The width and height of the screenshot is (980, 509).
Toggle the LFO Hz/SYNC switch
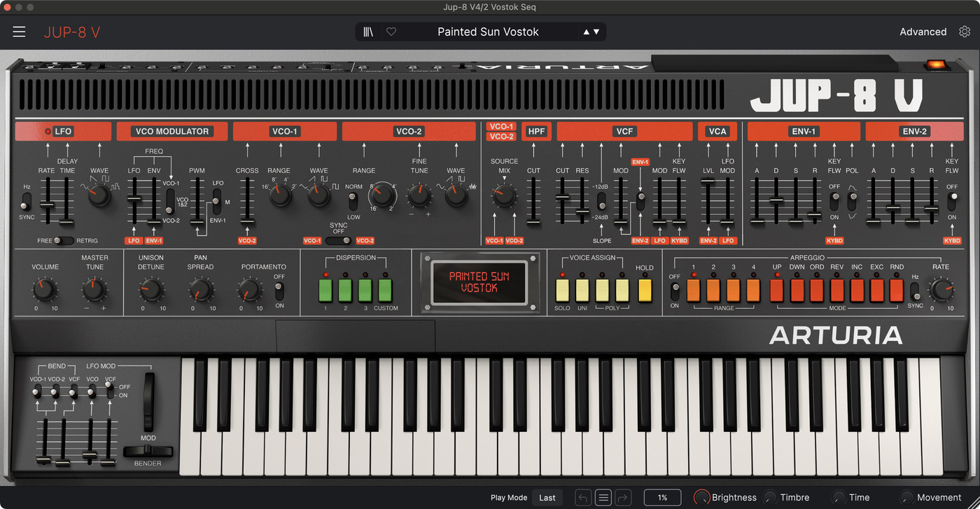[26, 202]
